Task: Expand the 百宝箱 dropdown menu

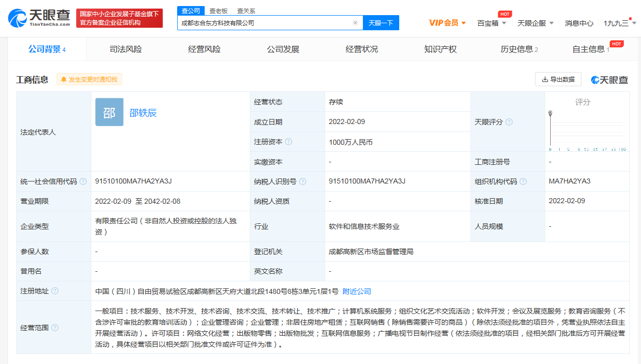Action: 492,23
